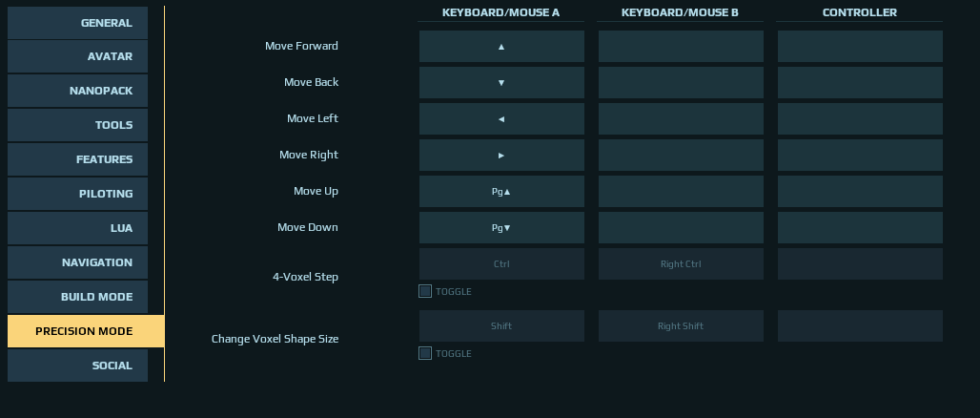Image resolution: width=980 pixels, height=418 pixels.
Task: Switch to the Build Mode tab
Action: pos(77,297)
